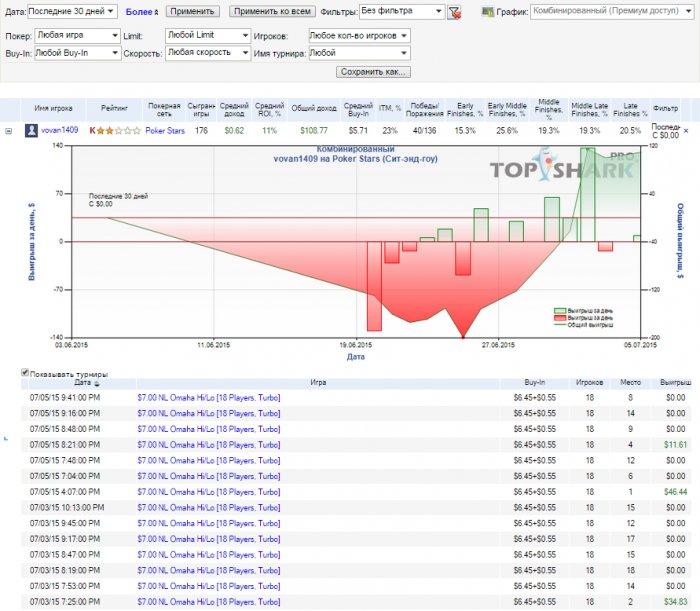Click the clear filter funnel icon
The width and height of the screenshot is (700, 611).
click(454, 13)
